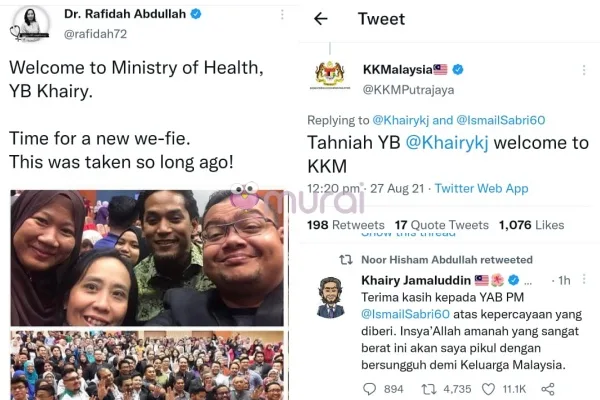Open the @IsmailSabri60 link in Replying to

pos(501,120)
